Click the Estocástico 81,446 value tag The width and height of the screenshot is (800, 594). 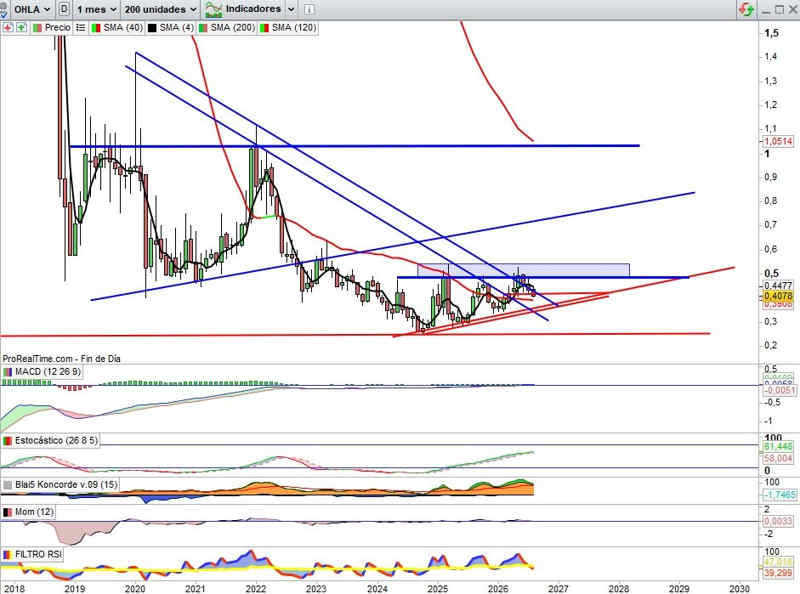point(778,447)
